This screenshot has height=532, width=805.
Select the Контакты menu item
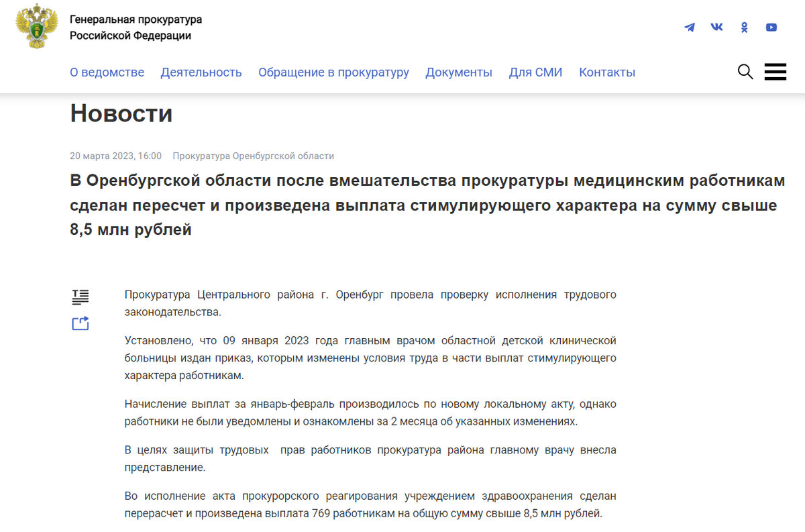click(x=606, y=72)
